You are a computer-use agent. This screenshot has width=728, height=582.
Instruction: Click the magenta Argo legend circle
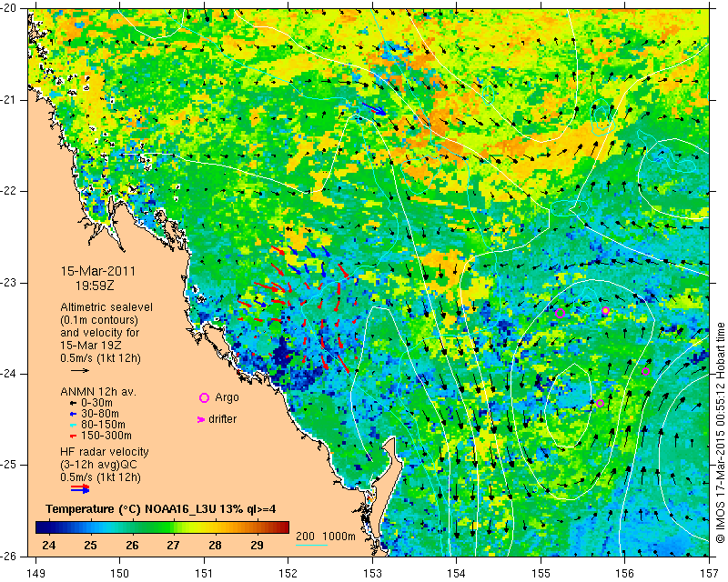point(204,397)
